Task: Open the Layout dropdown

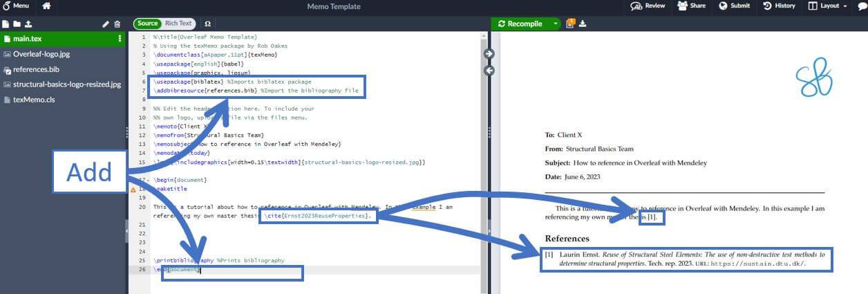Action: click(827, 6)
